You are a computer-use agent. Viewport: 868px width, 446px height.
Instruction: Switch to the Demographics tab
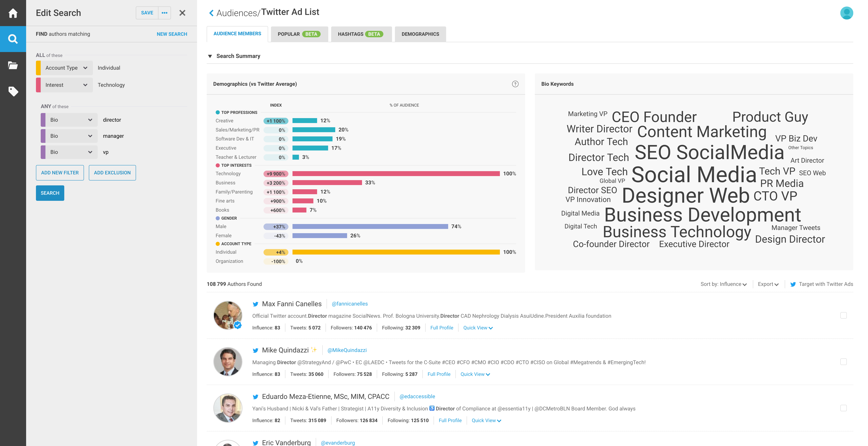(x=420, y=34)
